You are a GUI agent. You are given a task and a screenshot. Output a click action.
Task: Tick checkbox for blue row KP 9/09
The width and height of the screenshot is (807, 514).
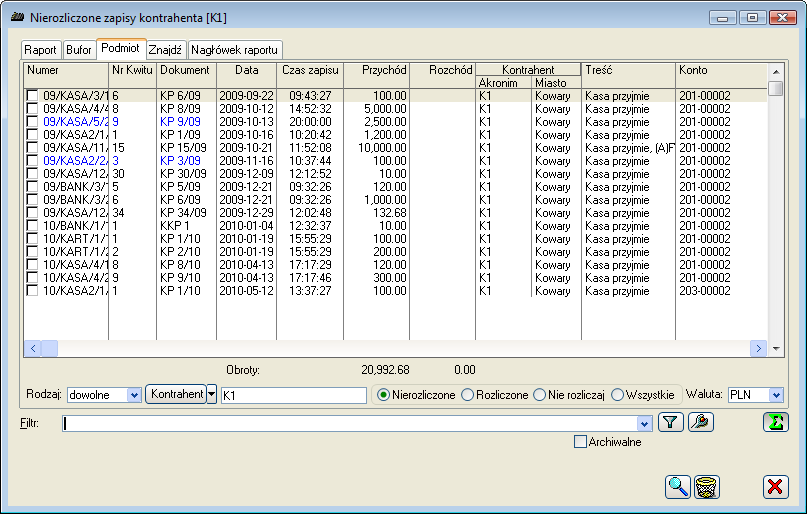tap(32, 121)
